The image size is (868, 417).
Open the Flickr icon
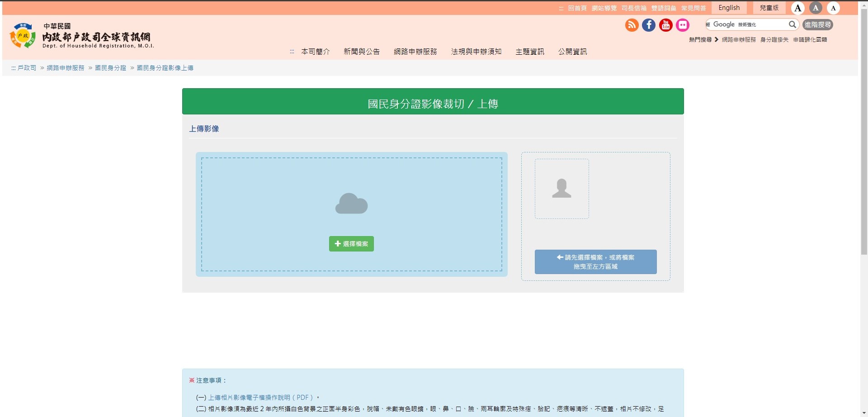click(x=682, y=25)
